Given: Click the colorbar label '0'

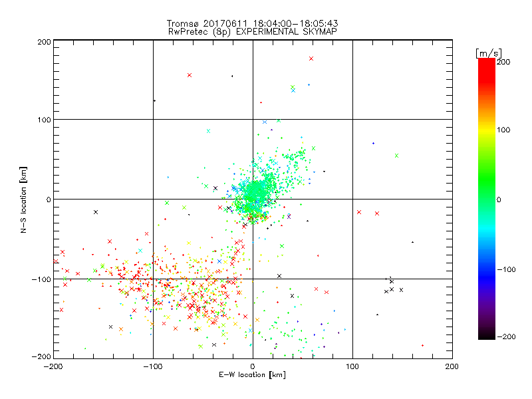Looking at the screenshot, I should pos(499,199).
